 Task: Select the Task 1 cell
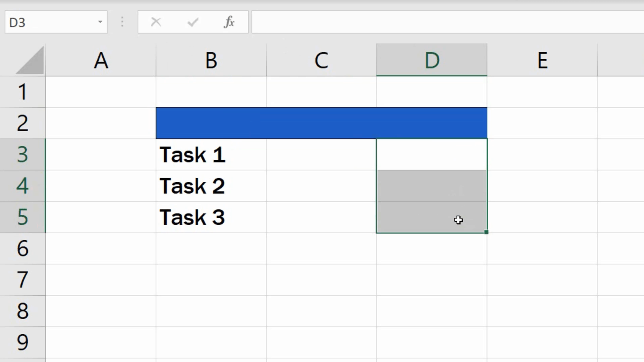point(211,155)
